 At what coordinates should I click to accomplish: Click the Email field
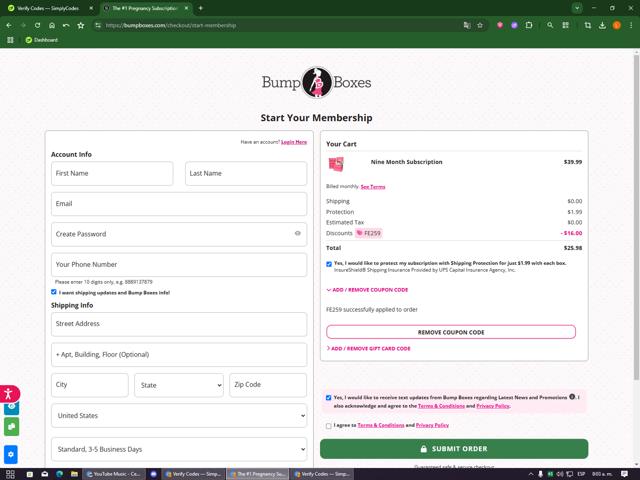[x=179, y=204]
